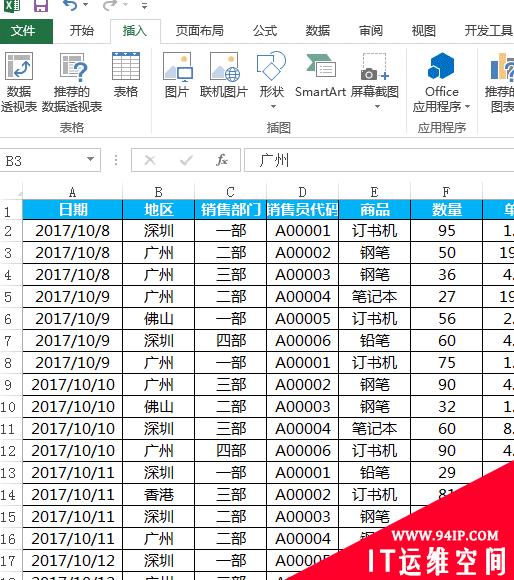Select cell F2 with value 95

[x=446, y=231]
